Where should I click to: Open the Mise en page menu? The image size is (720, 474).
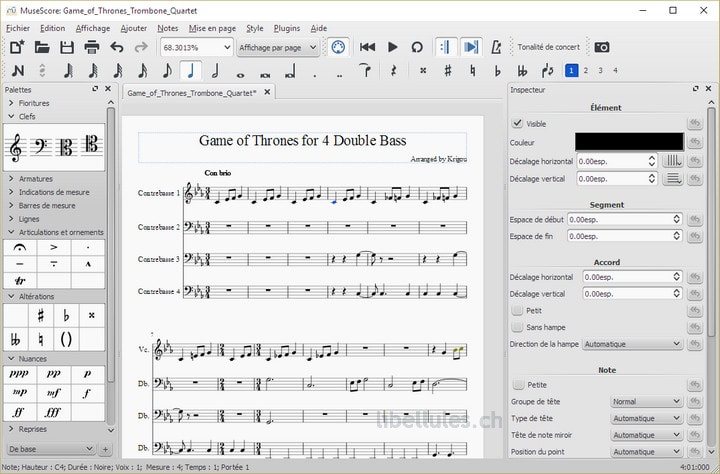(212, 28)
